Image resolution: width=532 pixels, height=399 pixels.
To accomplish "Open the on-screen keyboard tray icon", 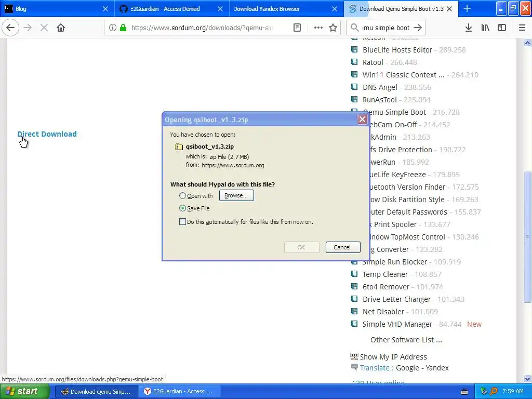I will point(464,392).
